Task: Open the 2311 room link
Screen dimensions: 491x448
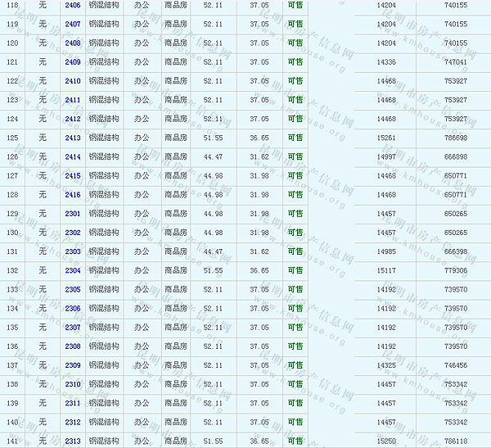Action: [73, 403]
